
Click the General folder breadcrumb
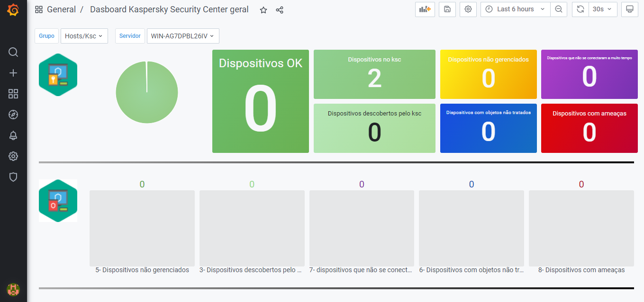coord(61,9)
